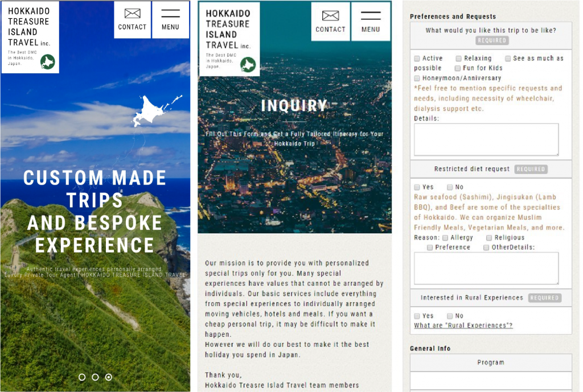Check Allergy as diet reason
The height and width of the screenshot is (392, 583).
(x=445, y=238)
